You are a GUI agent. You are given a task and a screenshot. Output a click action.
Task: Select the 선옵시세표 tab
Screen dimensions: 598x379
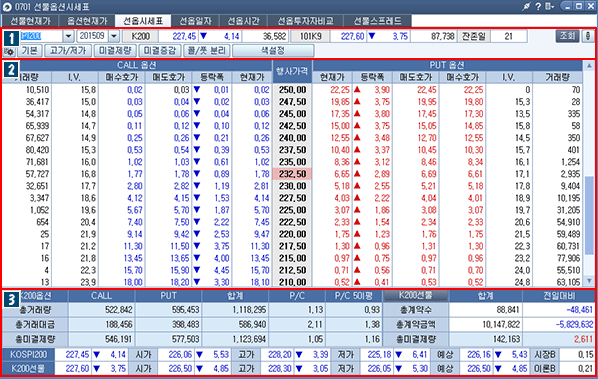click(x=143, y=21)
